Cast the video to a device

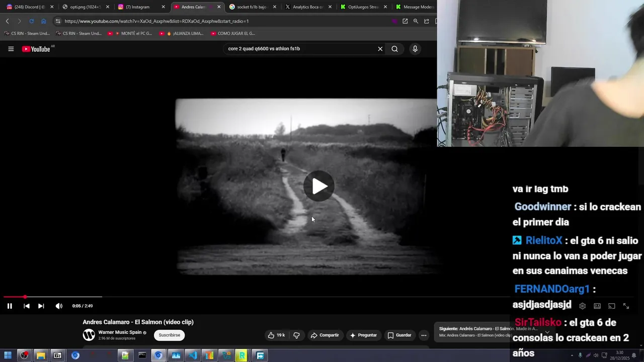pos(612,306)
